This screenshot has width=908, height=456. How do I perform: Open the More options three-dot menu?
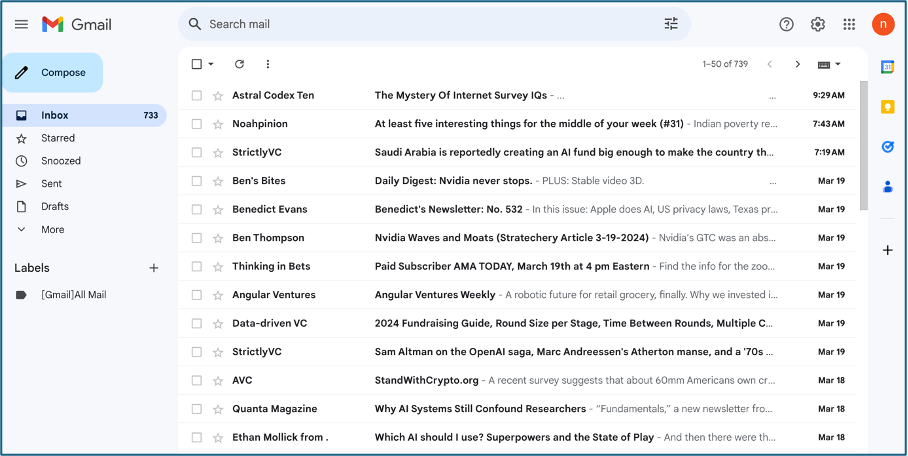(x=268, y=64)
